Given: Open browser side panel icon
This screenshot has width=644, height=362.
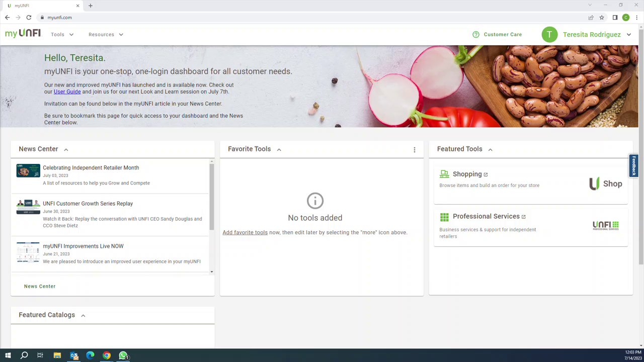Looking at the screenshot, I should [615, 18].
